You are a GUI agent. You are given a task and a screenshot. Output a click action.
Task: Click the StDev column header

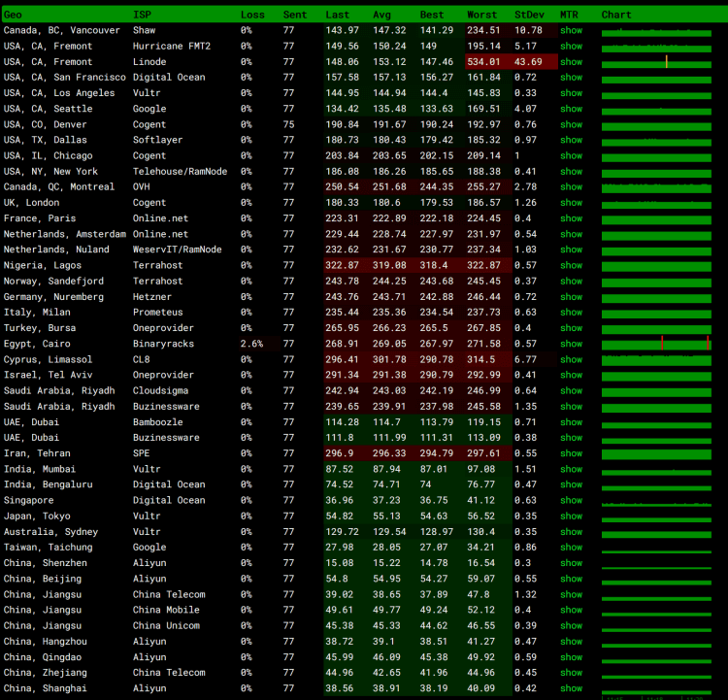(529, 15)
